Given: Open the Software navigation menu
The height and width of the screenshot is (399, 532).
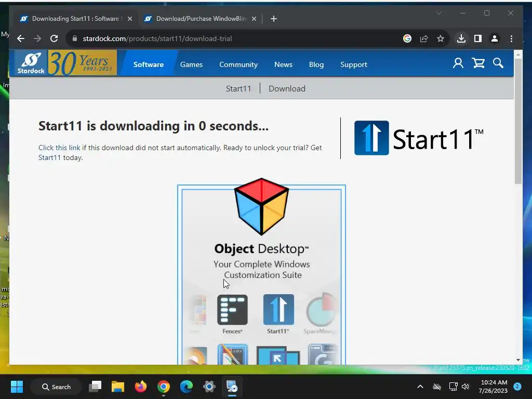Looking at the screenshot, I should click(148, 64).
